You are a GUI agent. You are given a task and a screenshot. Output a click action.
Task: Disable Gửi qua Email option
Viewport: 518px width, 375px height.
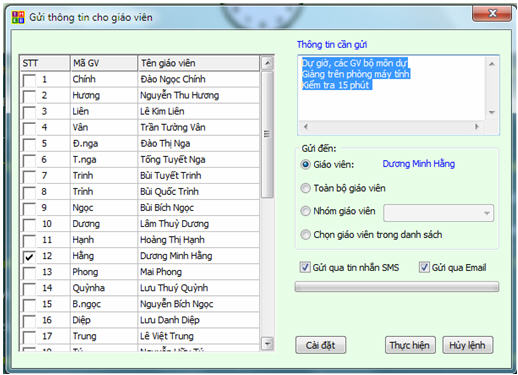click(x=424, y=267)
